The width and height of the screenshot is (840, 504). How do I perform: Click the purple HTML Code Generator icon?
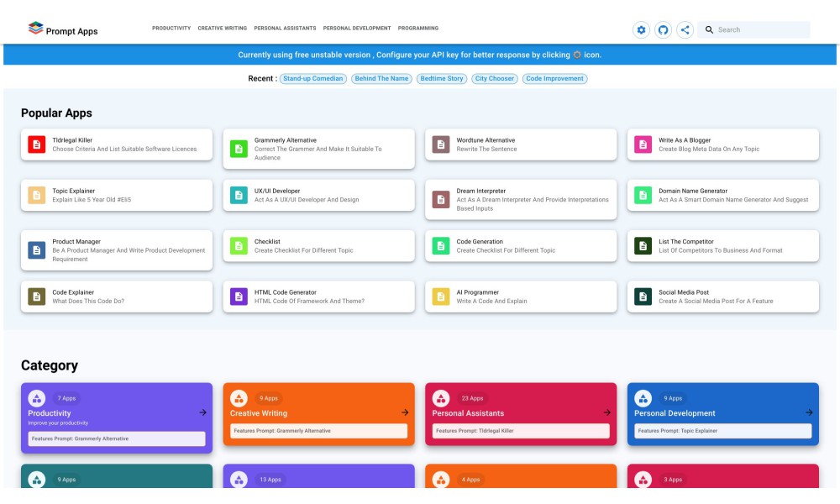[239, 297]
